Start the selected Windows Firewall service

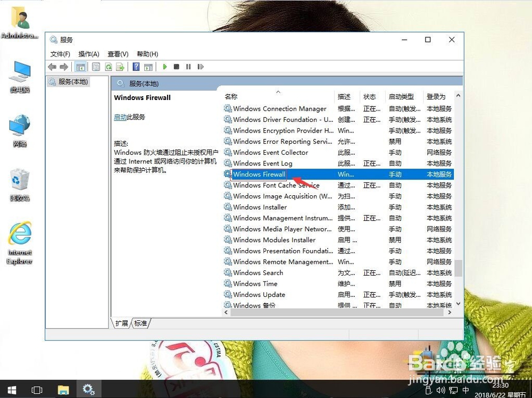pyautogui.click(x=165, y=67)
